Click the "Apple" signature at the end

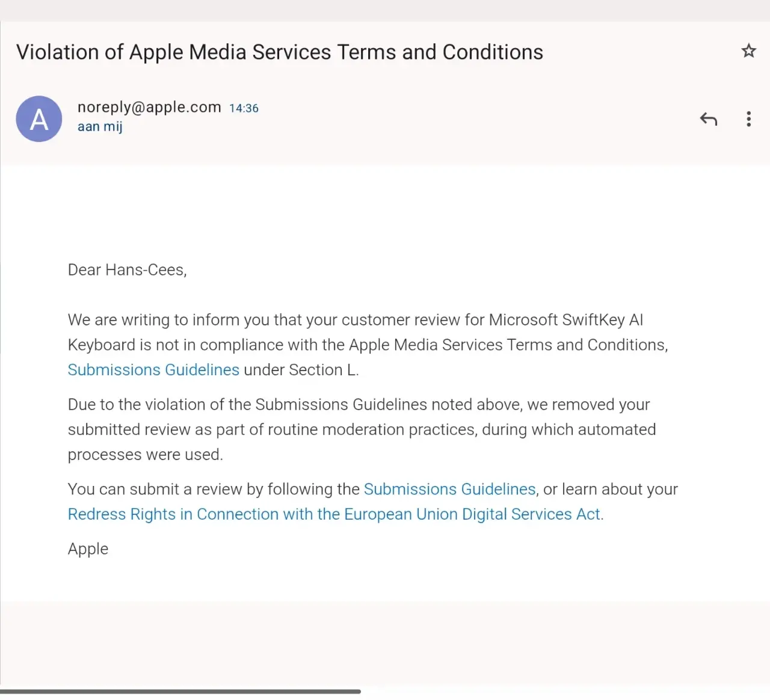pyautogui.click(x=88, y=549)
